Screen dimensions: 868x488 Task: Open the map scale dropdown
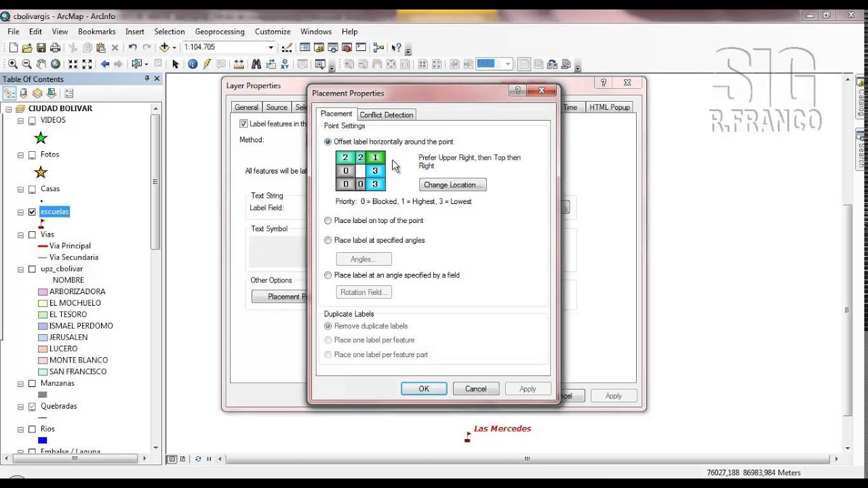[x=271, y=47]
